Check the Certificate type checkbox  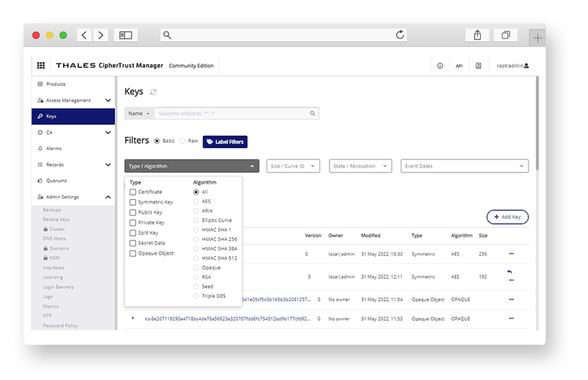click(x=133, y=192)
